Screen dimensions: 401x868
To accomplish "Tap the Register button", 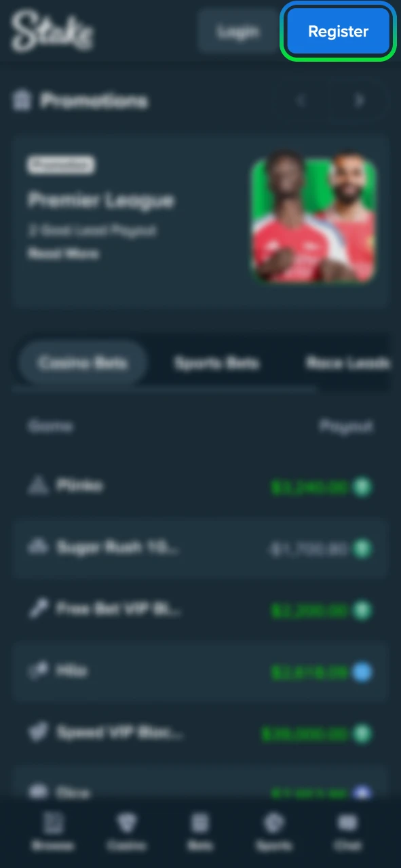I will coord(338,31).
